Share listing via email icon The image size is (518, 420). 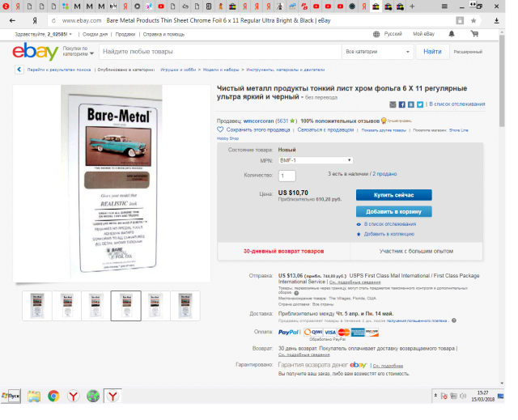[393, 104]
